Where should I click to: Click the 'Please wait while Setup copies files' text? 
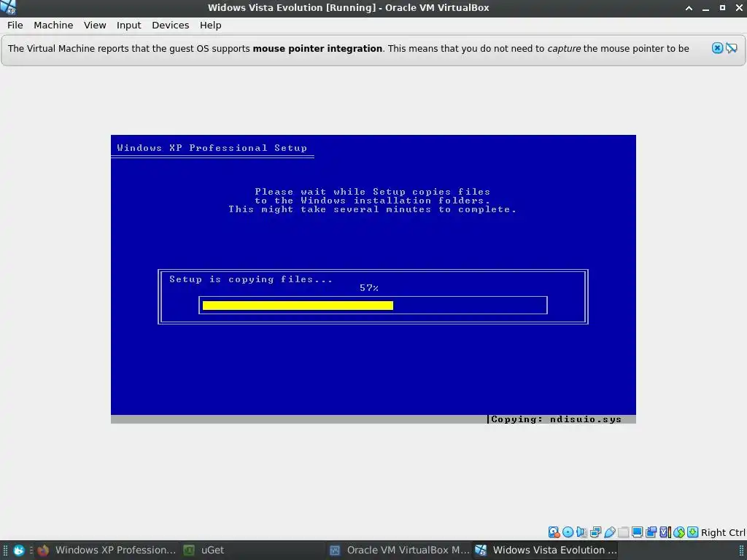tap(373, 192)
